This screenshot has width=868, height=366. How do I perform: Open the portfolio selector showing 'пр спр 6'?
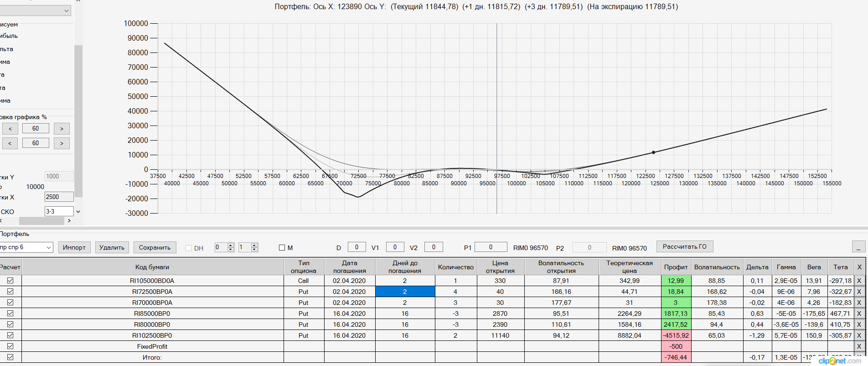click(26, 247)
